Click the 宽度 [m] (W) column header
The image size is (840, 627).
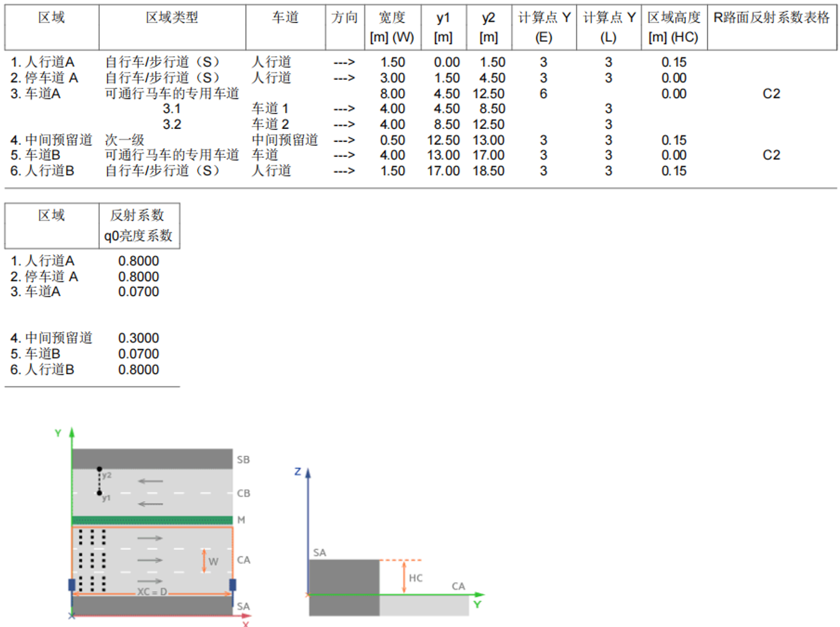click(392, 27)
